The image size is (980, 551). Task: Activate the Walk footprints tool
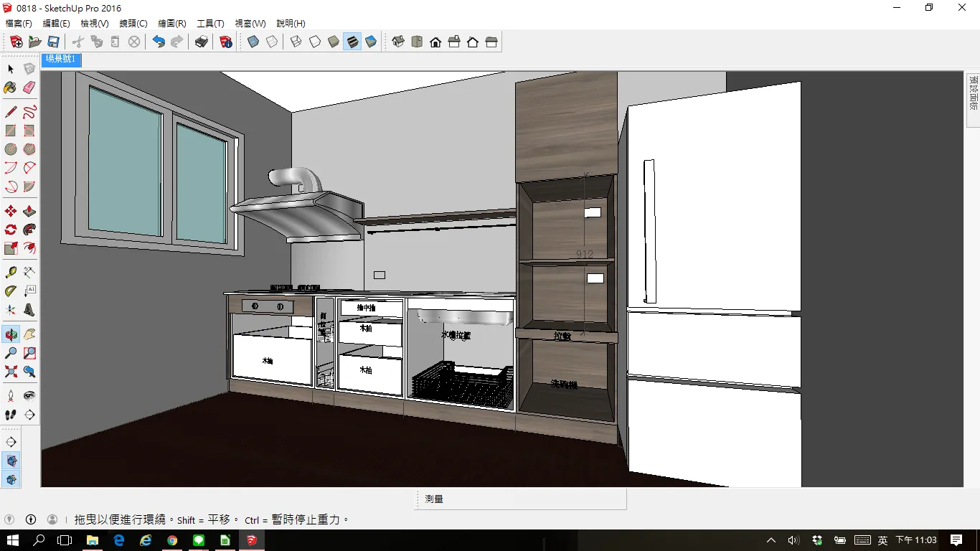click(x=11, y=415)
